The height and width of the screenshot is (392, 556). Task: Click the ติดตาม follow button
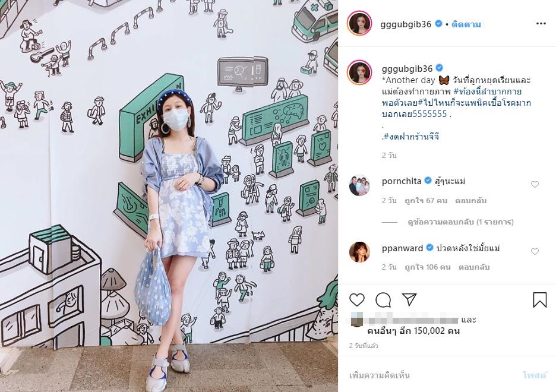(x=466, y=24)
